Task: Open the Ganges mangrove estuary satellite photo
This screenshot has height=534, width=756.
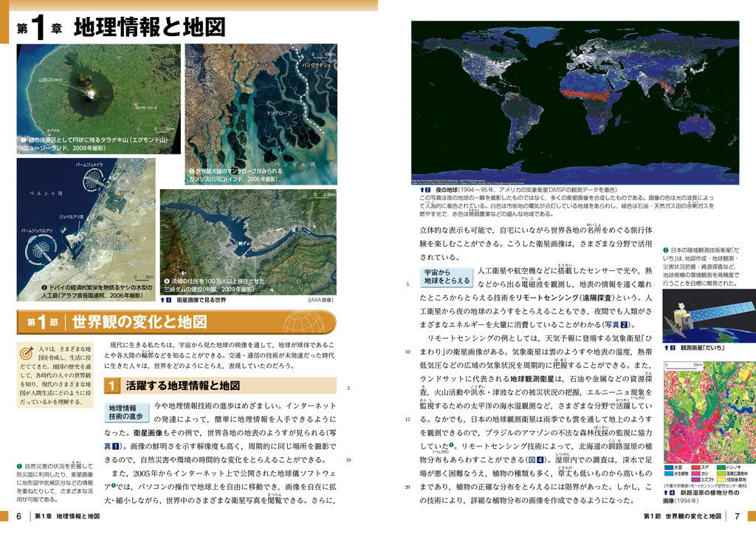Action: click(261, 114)
